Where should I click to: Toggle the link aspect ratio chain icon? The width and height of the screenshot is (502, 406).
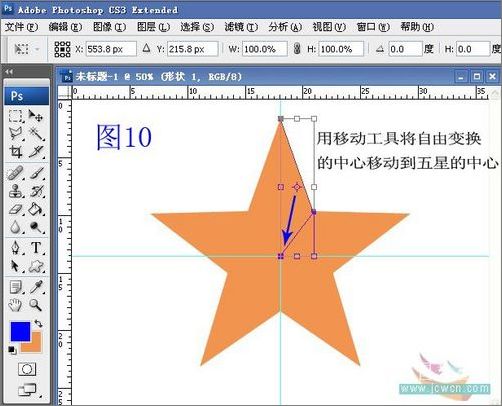coord(297,49)
